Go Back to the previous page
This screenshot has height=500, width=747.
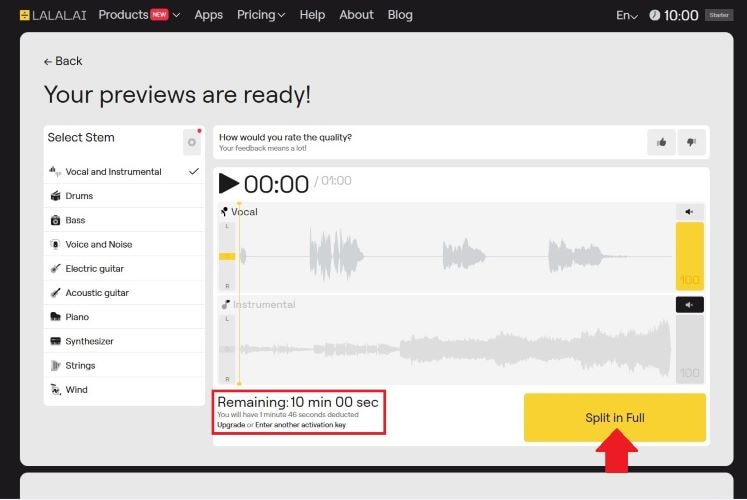click(x=63, y=61)
